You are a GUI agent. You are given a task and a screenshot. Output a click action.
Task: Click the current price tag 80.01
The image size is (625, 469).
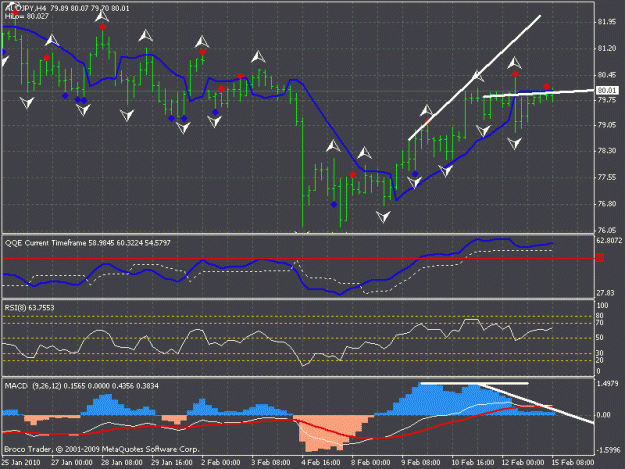607,90
